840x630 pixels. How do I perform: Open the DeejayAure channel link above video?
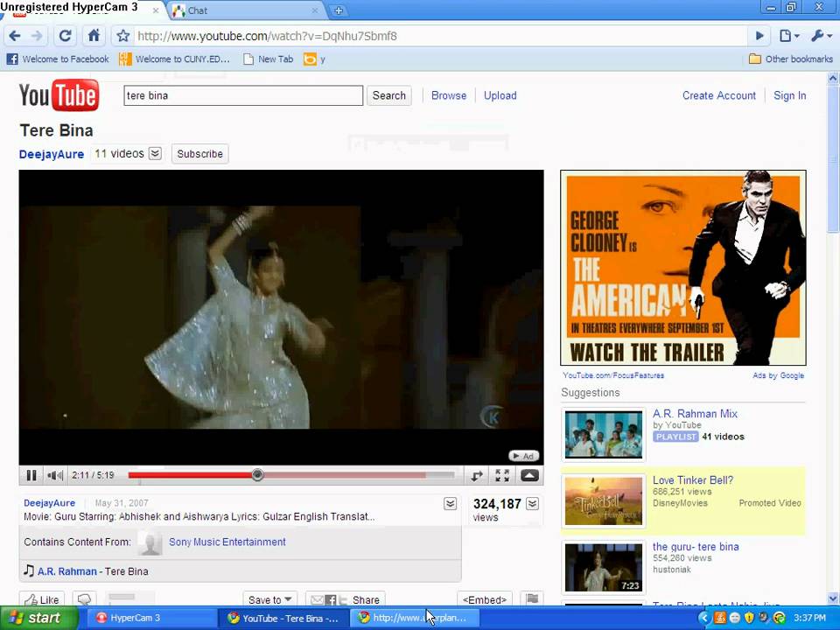click(x=52, y=154)
